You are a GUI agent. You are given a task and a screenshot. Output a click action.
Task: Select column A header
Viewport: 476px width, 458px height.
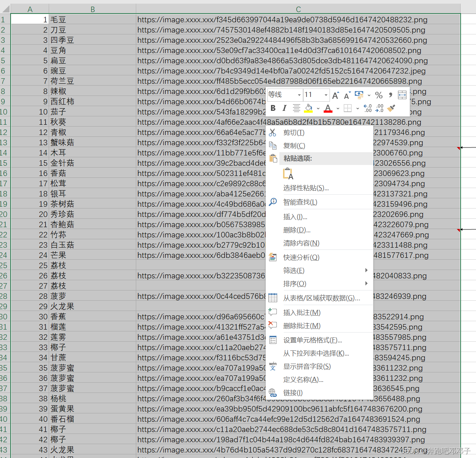(x=30, y=9)
